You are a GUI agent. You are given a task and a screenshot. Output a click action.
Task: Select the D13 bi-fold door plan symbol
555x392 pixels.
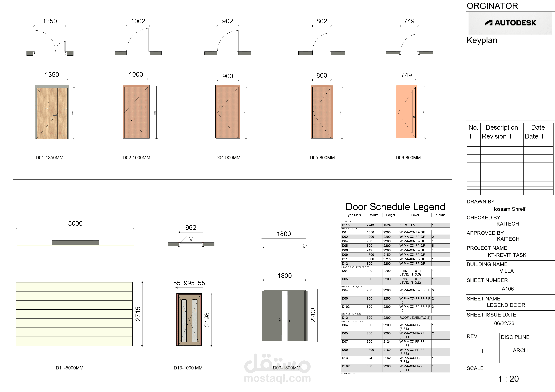click(x=191, y=241)
